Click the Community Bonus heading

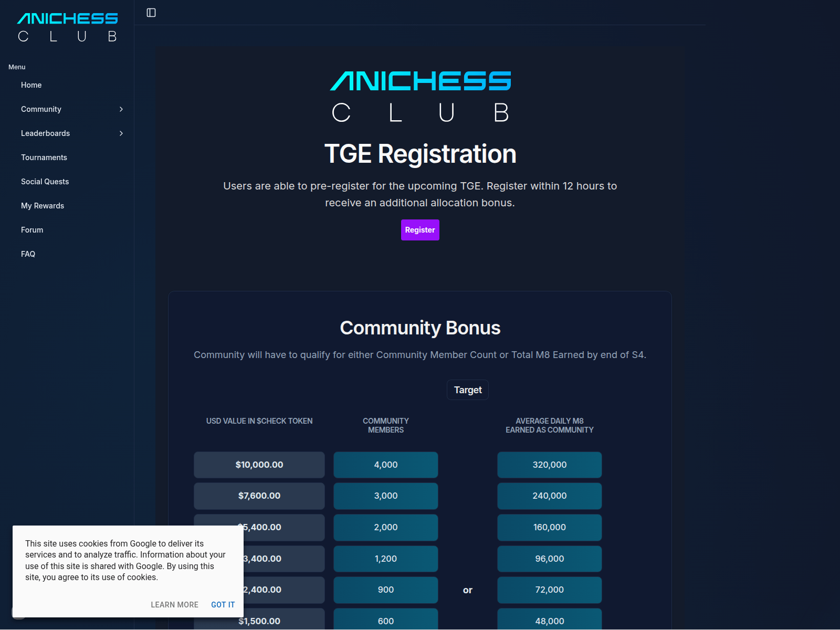tap(420, 328)
